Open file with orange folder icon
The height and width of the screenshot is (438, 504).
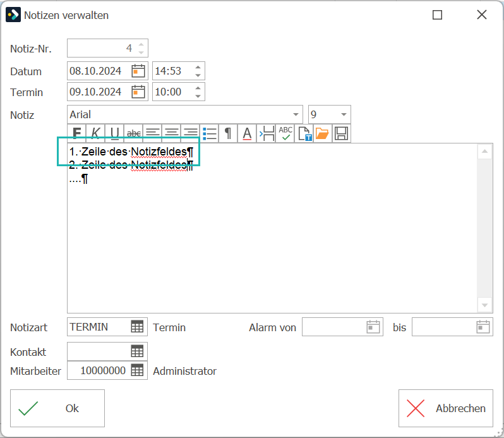tap(322, 133)
